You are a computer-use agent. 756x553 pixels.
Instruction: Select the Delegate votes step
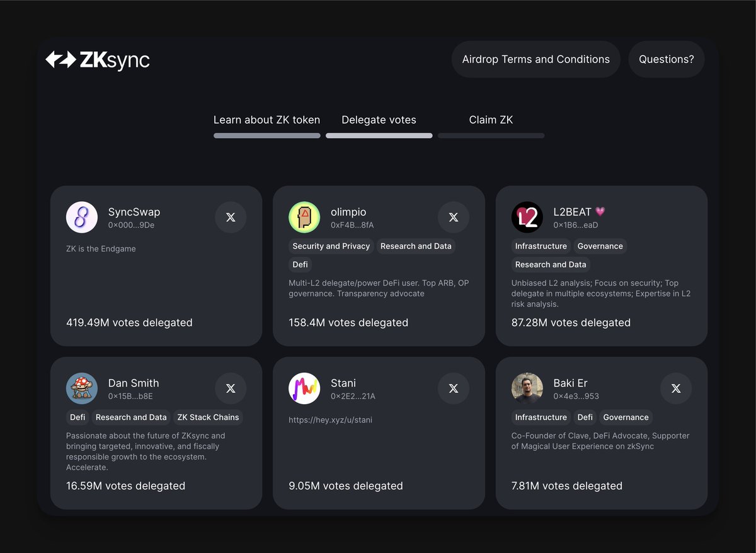(x=379, y=120)
